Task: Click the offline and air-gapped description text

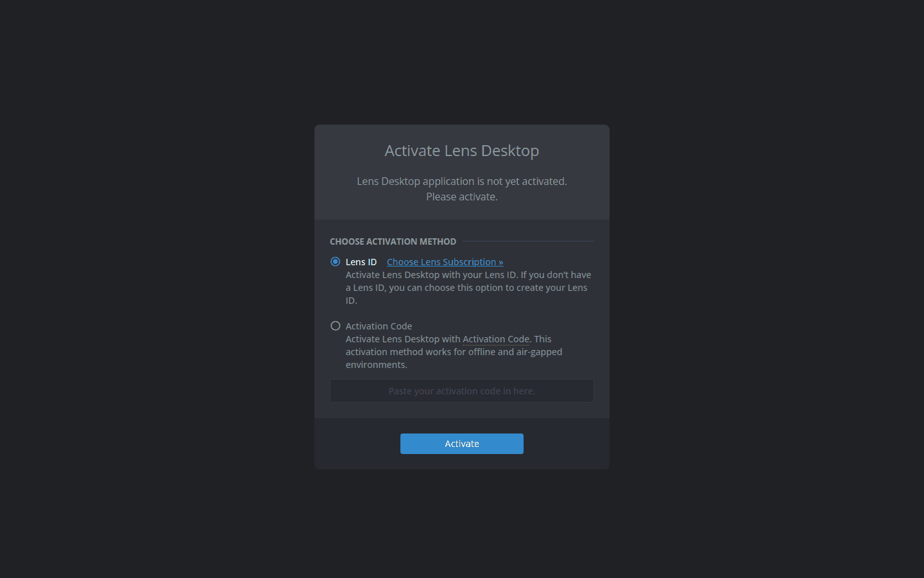Action: pos(454,352)
